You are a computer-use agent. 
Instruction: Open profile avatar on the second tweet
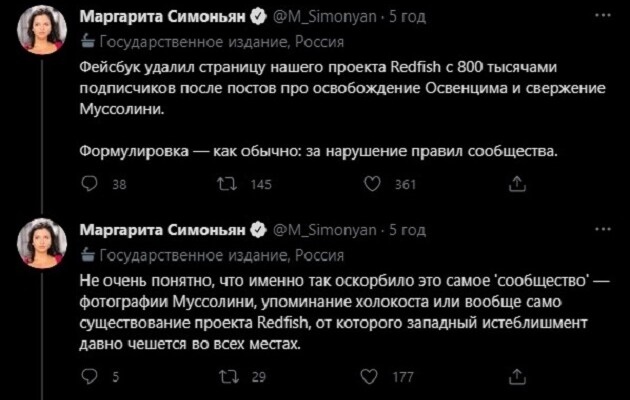(x=39, y=249)
